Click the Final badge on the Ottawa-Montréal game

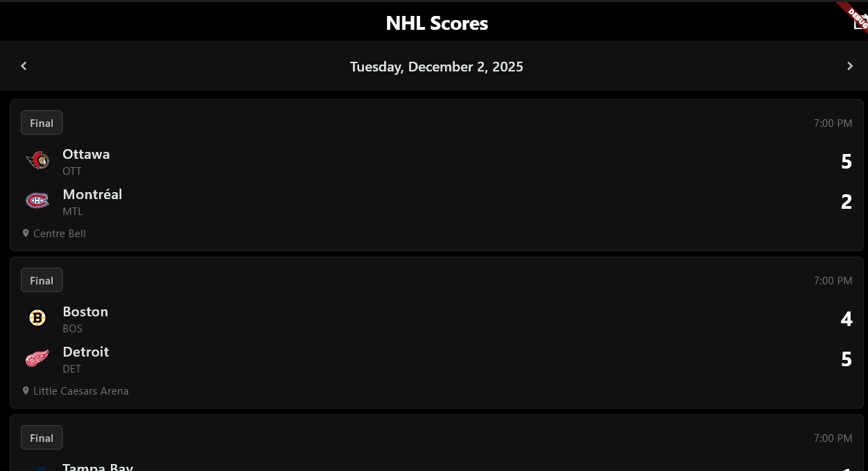point(42,122)
